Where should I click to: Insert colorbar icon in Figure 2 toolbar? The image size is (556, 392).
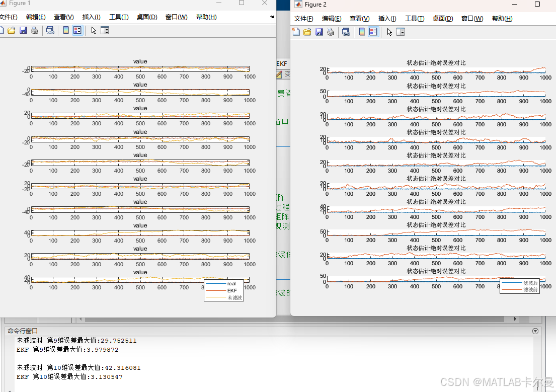click(x=362, y=32)
